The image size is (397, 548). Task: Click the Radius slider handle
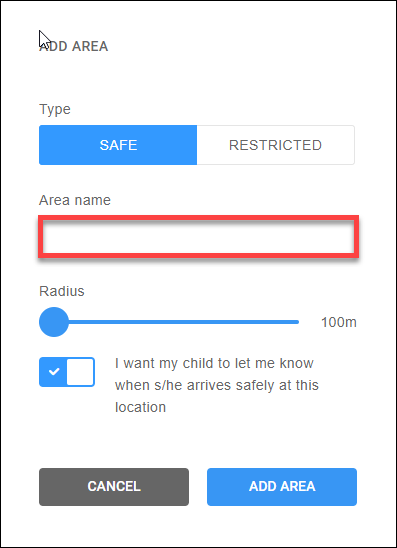pos(54,322)
